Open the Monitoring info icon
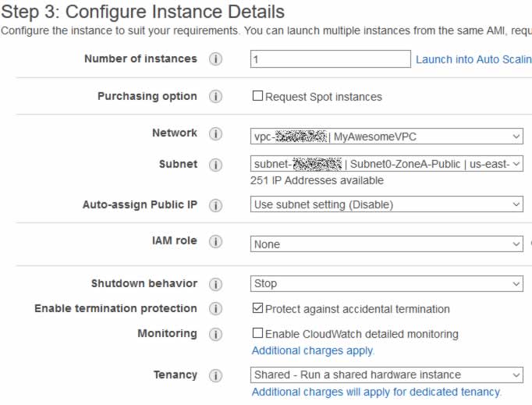Image resolution: width=532 pixels, height=405 pixels. click(215, 334)
